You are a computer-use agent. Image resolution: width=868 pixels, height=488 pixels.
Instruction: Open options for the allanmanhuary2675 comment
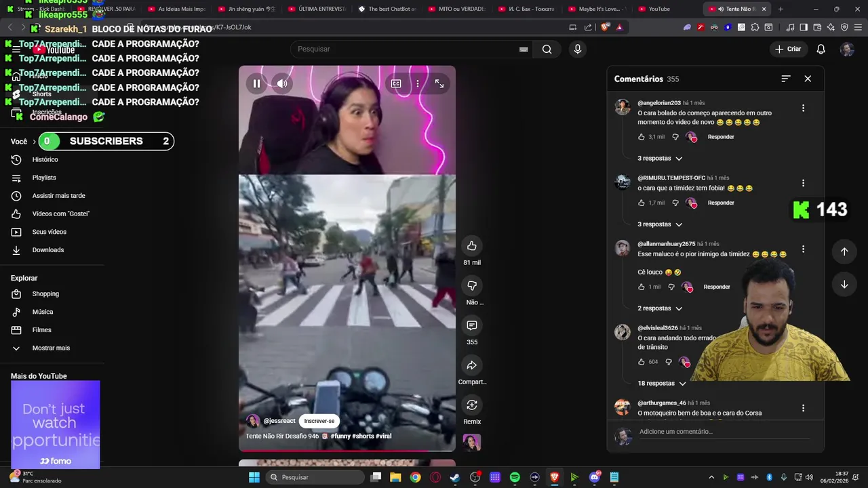tap(803, 249)
